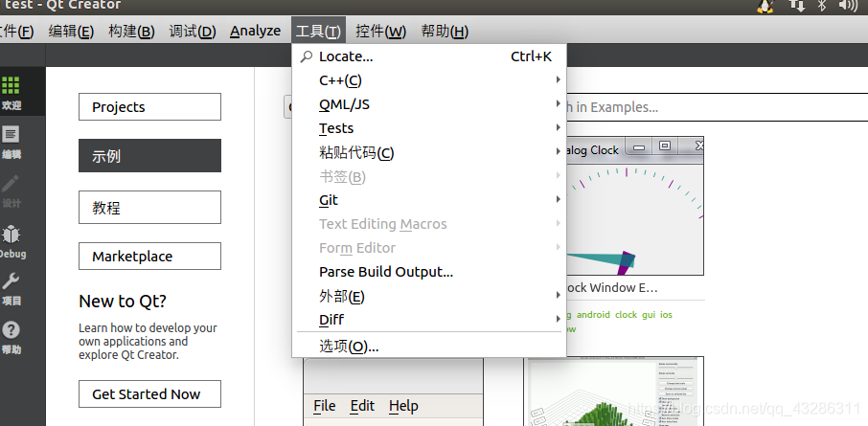This screenshot has width=868, height=426.
Task: Open 选项(O)... from Tools menu
Action: pos(429,347)
